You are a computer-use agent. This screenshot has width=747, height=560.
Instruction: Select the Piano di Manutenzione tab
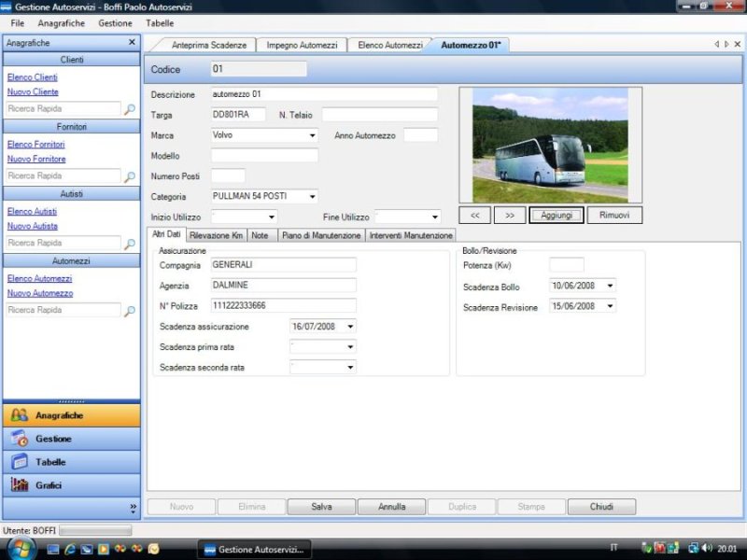tap(320, 236)
